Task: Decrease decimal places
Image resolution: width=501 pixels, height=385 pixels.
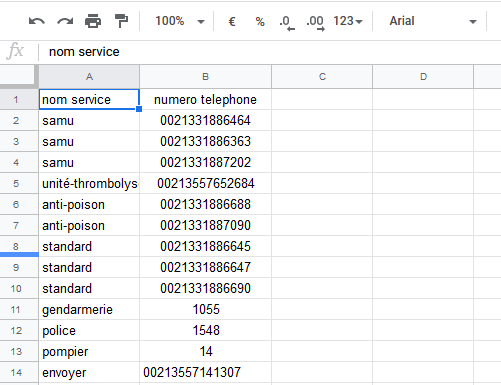Action: 287,22
